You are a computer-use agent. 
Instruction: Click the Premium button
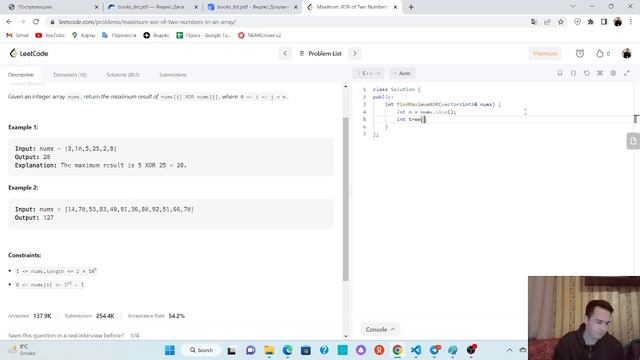(545, 53)
